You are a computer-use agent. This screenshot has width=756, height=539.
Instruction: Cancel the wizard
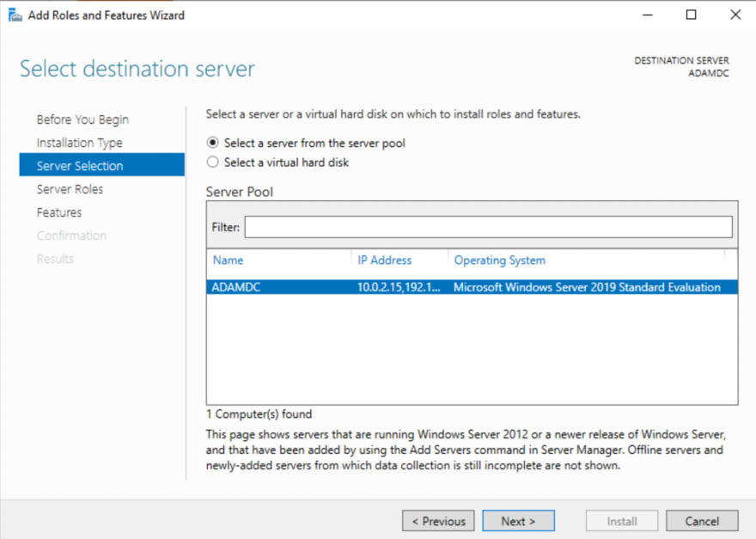(702, 521)
